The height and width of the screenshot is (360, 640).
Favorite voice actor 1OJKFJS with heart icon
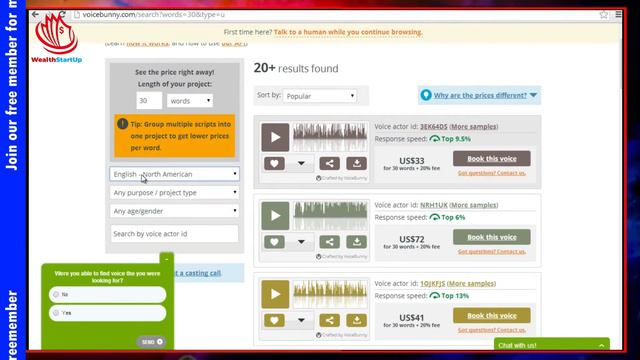(x=274, y=320)
